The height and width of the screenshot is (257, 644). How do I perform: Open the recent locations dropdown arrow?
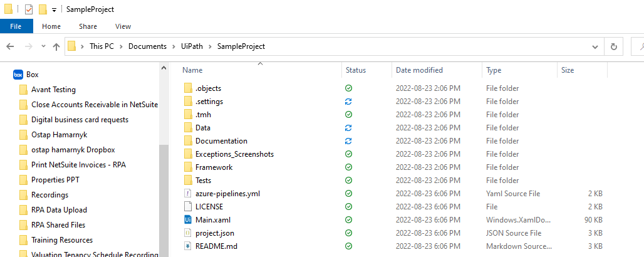tap(43, 46)
